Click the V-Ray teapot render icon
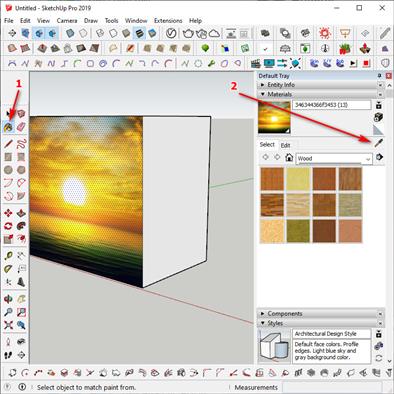 pos(188,33)
